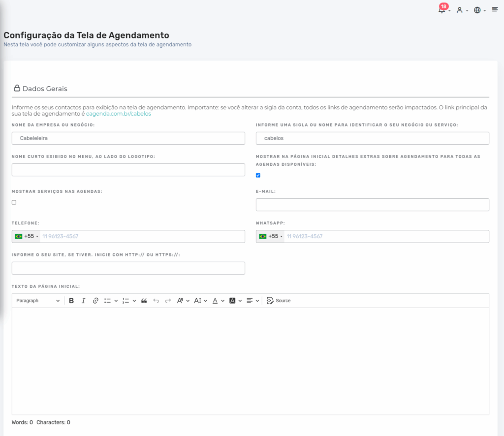Open the Telefone country code +55 selector
The image size is (504, 436).
tap(27, 236)
